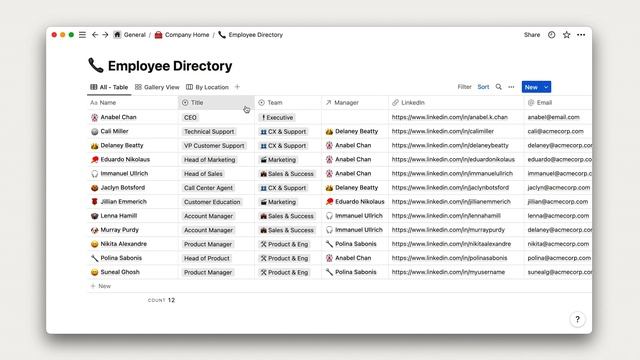Click the Customer Education tag

pos(212,202)
